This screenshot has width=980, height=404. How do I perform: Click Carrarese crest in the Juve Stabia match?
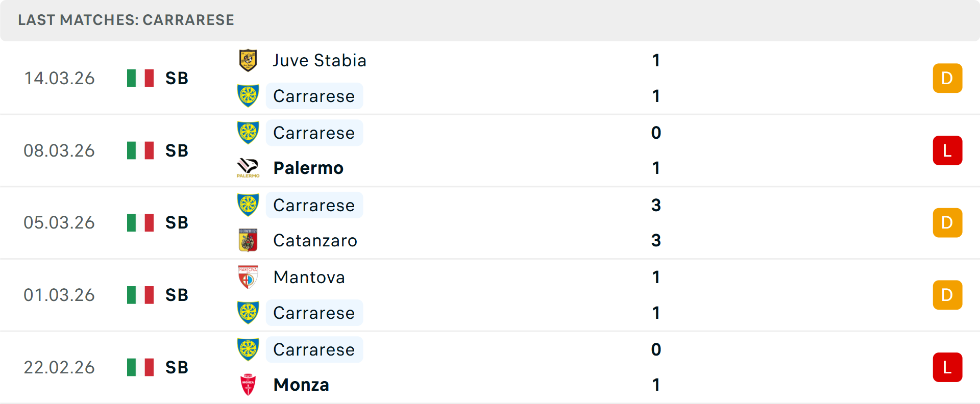[248, 96]
